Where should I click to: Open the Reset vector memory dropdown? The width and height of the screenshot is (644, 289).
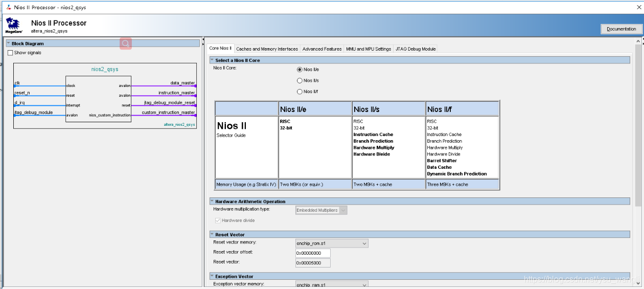[332, 243]
